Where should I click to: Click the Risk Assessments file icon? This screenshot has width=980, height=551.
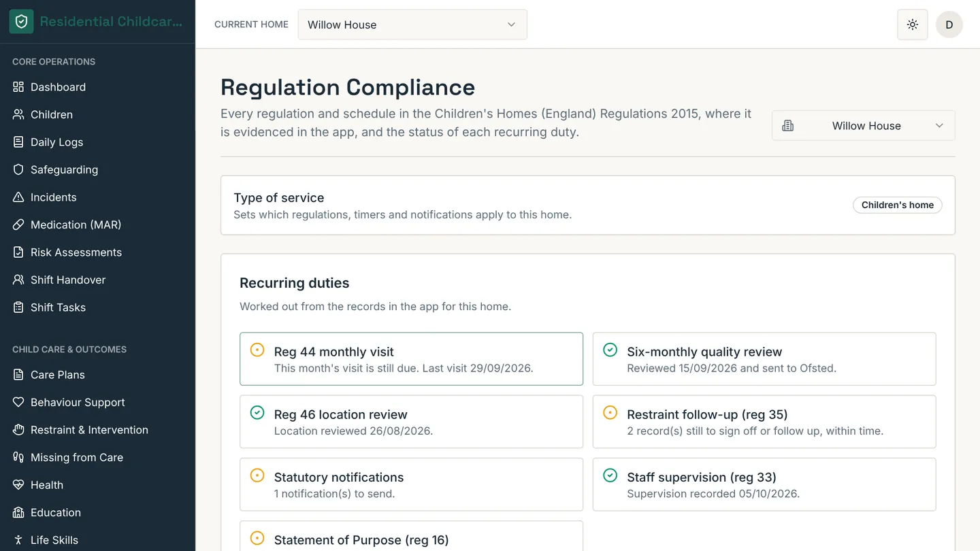18,252
